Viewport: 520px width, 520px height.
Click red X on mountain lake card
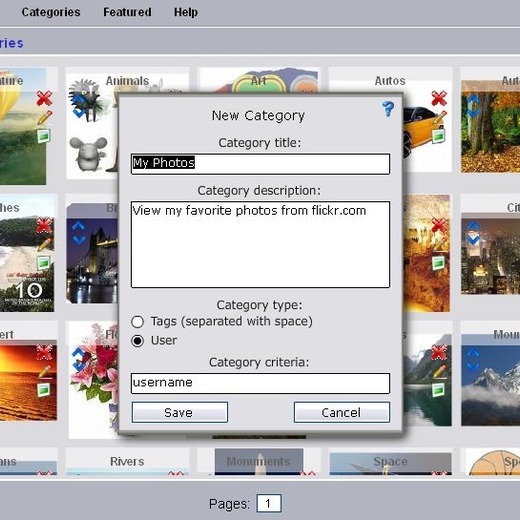point(439,353)
